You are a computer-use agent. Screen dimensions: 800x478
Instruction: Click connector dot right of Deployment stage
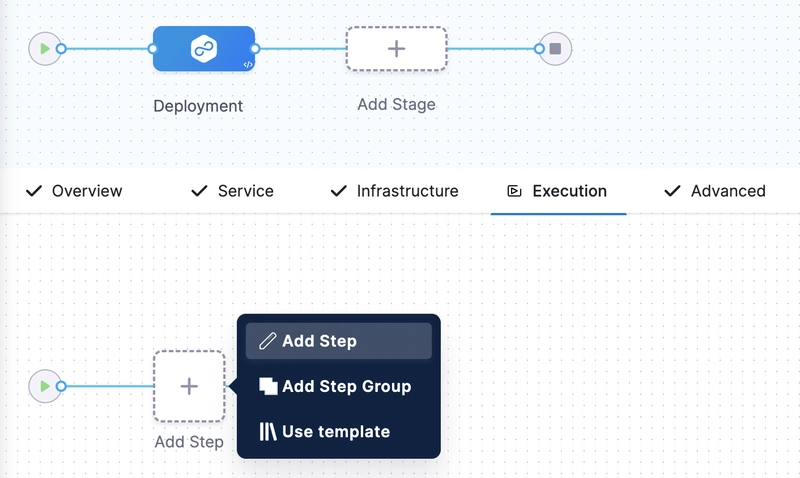click(x=256, y=48)
